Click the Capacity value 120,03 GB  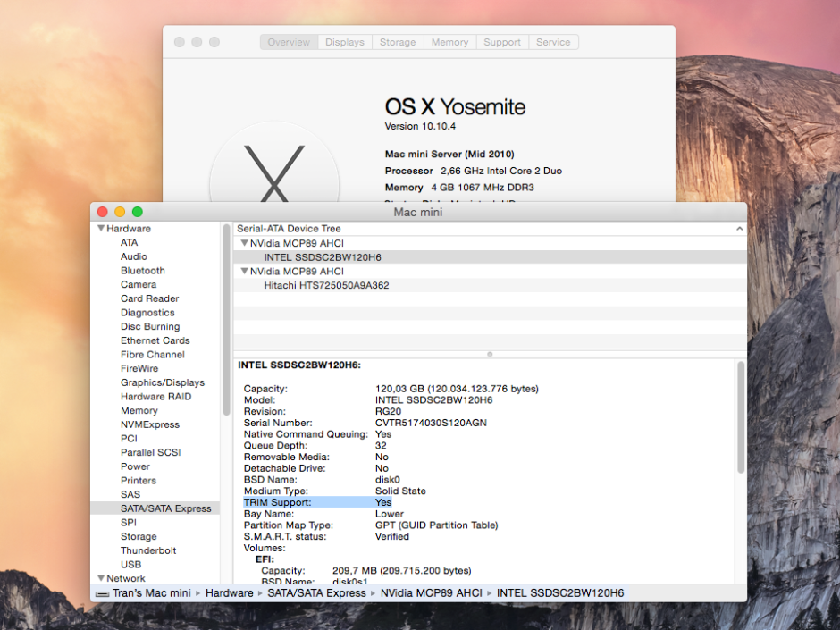coord(457,389)
